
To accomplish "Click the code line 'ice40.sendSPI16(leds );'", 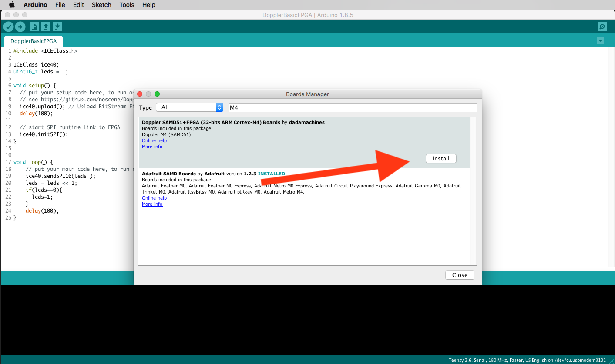I will (x=60, y=176).
